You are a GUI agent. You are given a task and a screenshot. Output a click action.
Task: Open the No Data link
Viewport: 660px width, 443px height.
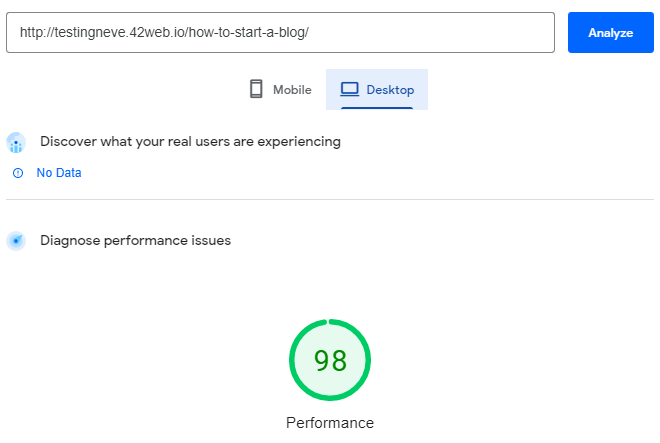coord(59,173)
